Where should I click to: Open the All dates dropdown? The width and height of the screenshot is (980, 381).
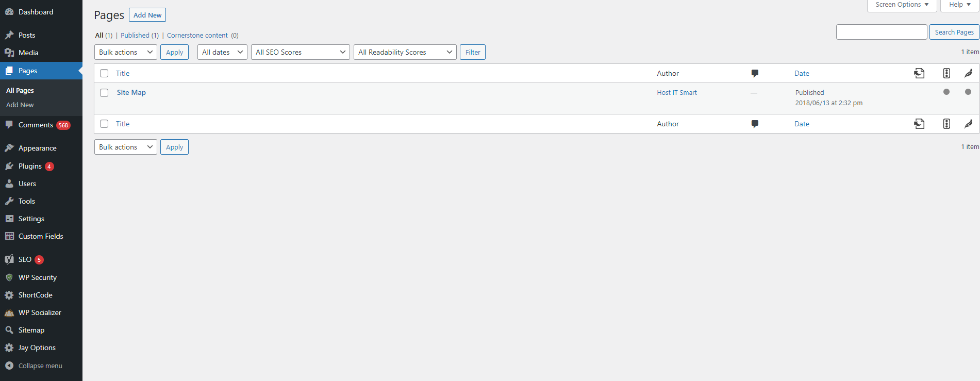click(x=222, y=52)
